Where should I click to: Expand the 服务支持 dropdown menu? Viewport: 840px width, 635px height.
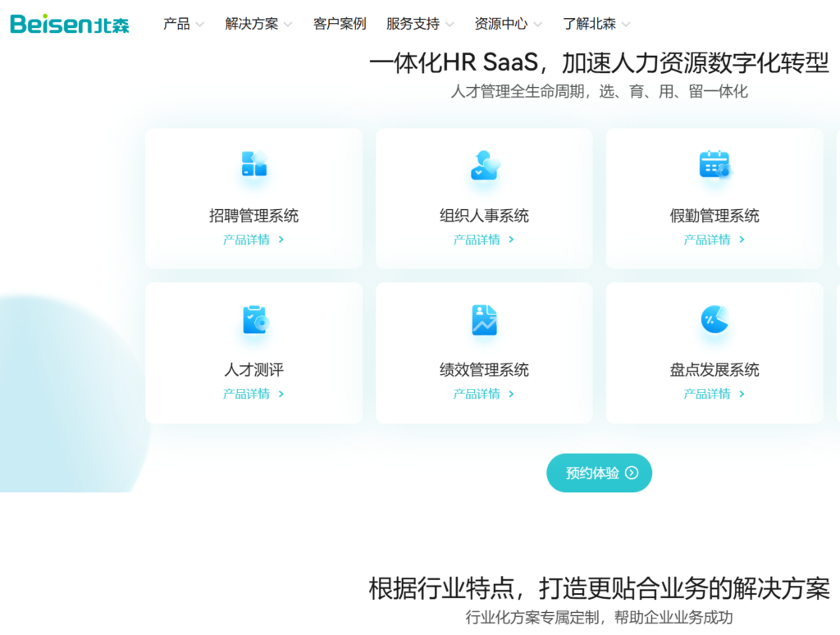[420, 24]
